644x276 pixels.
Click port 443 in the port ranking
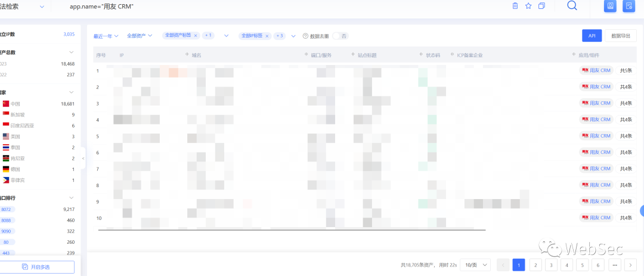tap(7, 253)
